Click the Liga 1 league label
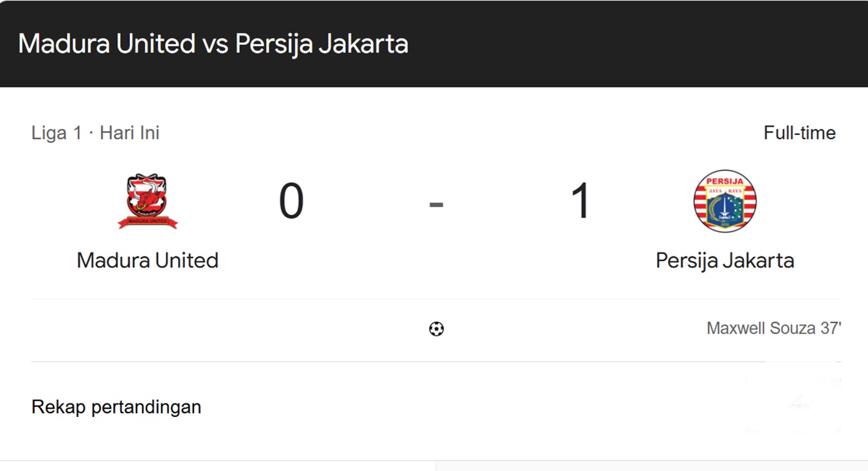 tap(57, 133)
